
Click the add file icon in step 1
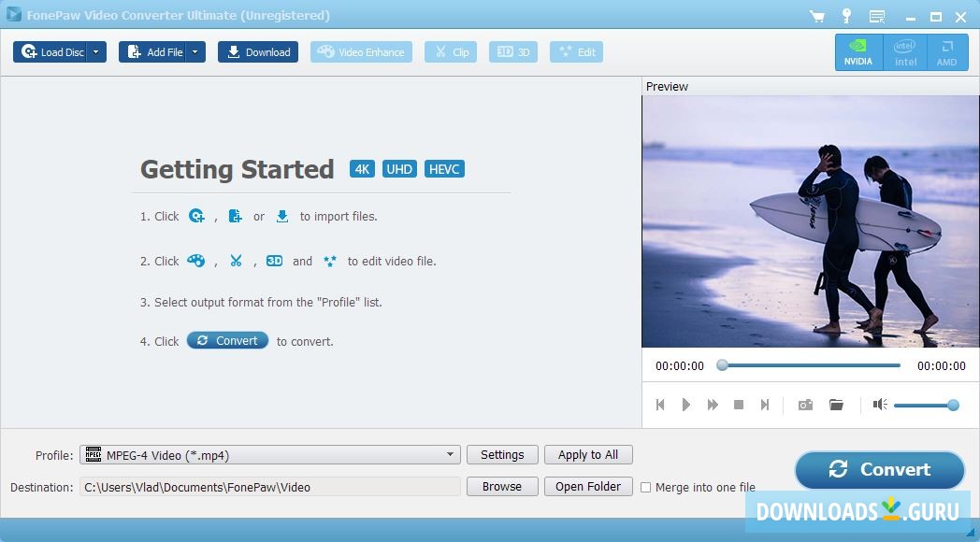pos(235,216)
